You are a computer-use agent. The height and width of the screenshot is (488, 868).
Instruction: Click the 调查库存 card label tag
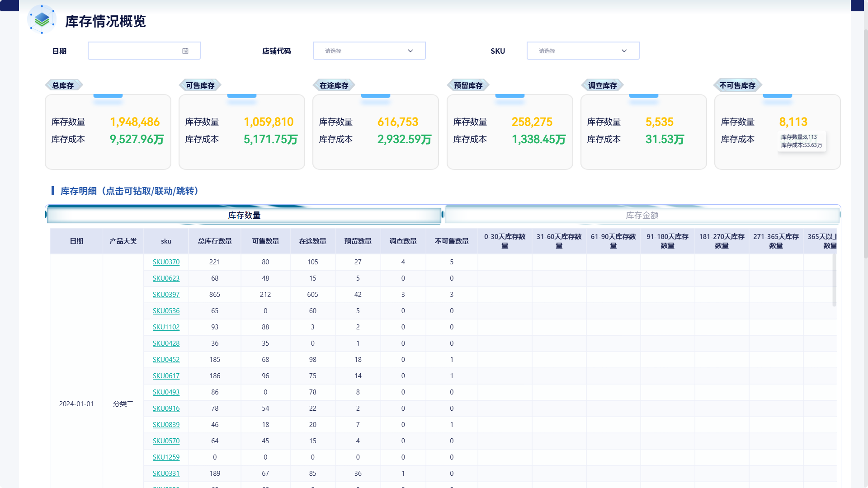(x=602, y=85)
